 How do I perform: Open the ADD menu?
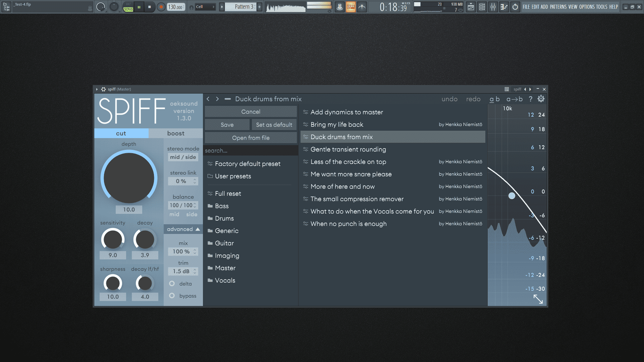544,7
